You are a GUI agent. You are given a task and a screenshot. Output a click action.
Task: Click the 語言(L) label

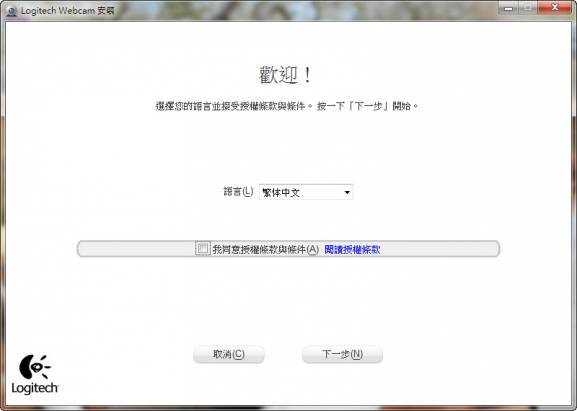pos(238,192)
